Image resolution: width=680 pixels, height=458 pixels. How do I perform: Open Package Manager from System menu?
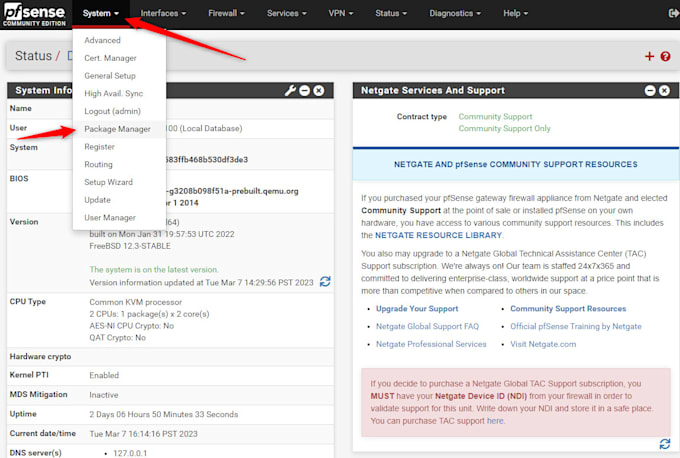(x=119, y=129)
